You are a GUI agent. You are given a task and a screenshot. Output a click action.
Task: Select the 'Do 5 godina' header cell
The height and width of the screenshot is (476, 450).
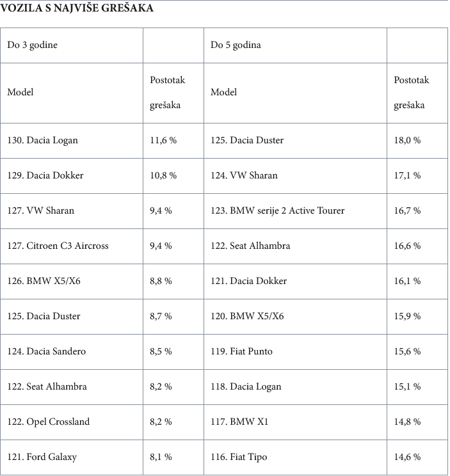click(236, 45)
